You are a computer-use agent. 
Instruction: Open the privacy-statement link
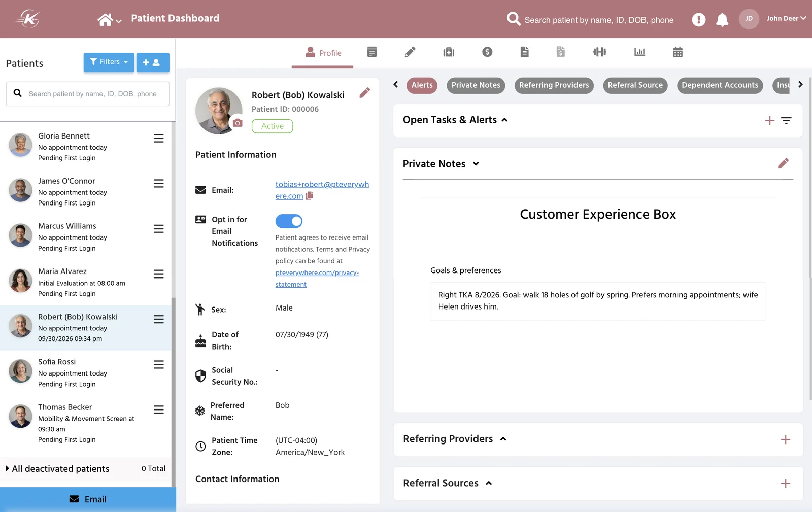317,279
